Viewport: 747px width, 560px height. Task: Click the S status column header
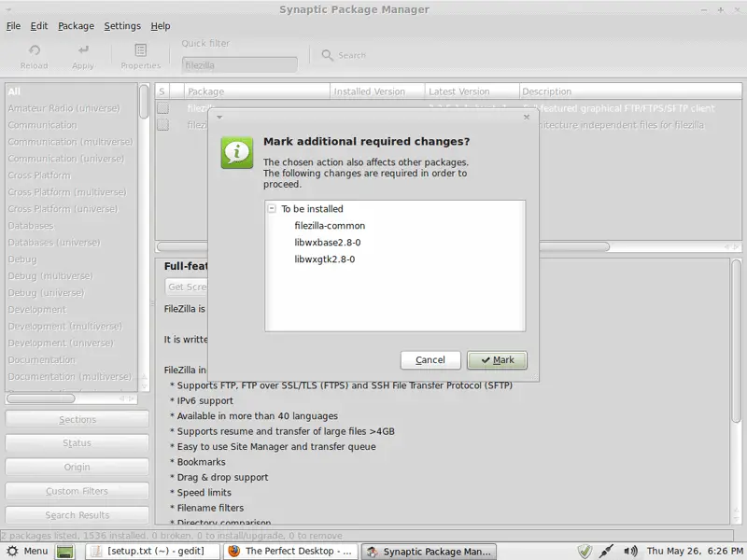(x=162, y=91)
